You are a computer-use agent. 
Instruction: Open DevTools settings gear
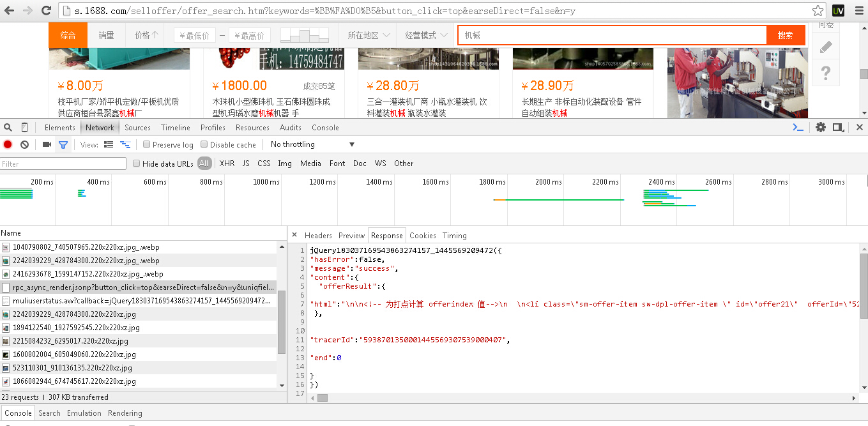(821, 128)
